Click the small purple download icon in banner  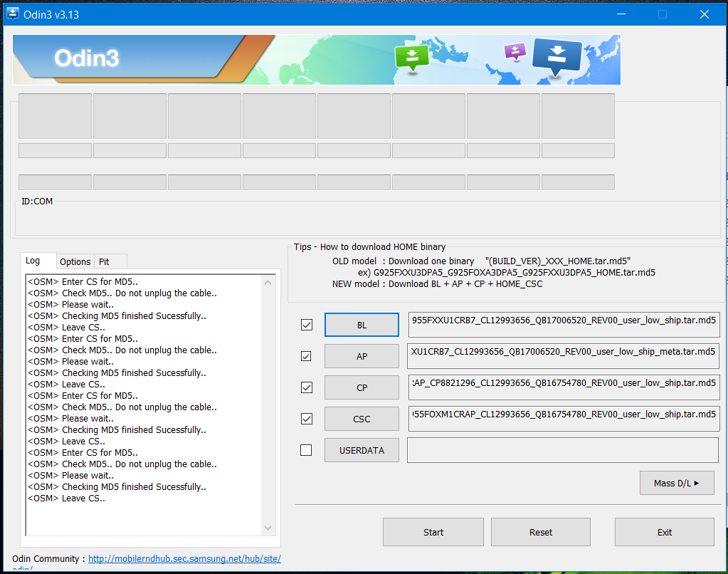(515, 51)
